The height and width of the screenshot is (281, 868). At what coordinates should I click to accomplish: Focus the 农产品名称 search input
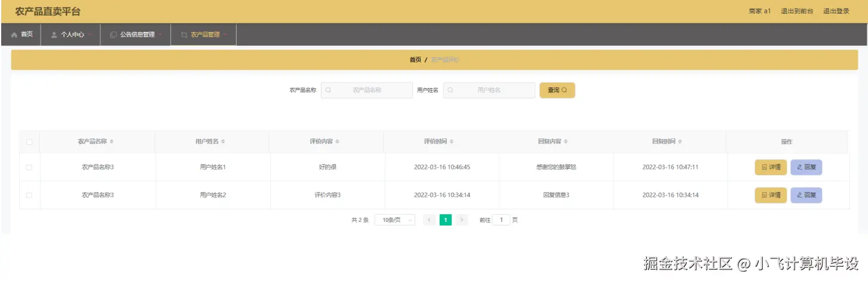point(367,90)
